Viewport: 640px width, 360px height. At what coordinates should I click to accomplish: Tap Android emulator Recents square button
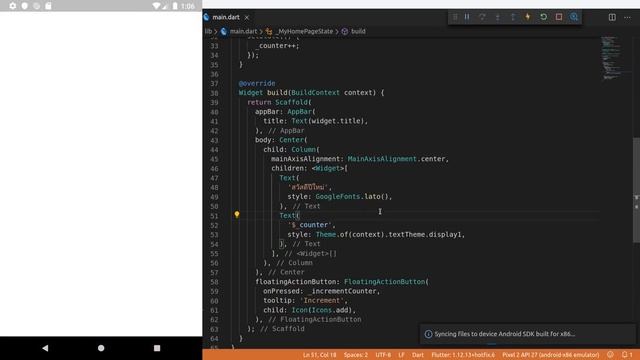pyautogui.click(x=157, y=348)
